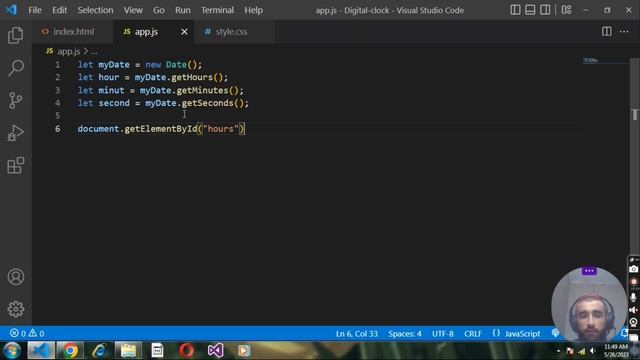Click getHours on line 2

coord(192,77)
